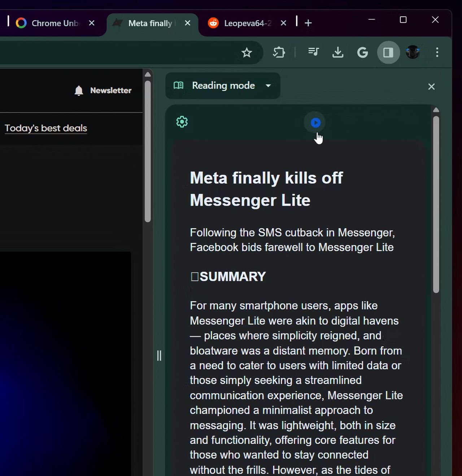Image resolution: width=462 pixels, height=476 pixels.
Task: Bookmark this page with the star icon
Action: [x=247, y=52]
